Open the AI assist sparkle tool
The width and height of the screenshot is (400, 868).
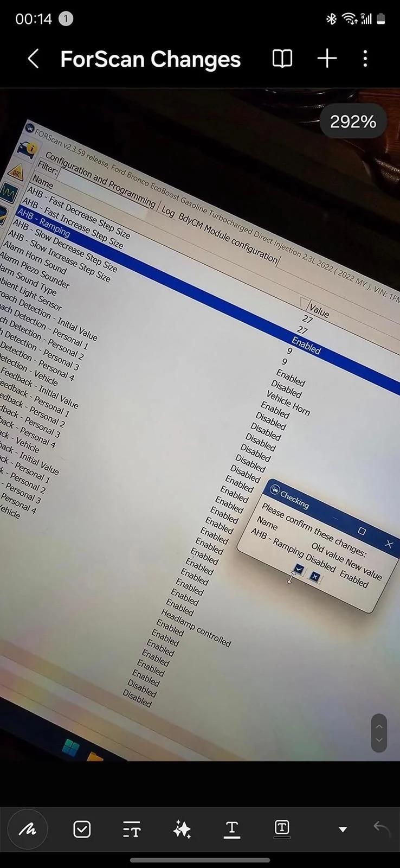[x=182, y=829]
